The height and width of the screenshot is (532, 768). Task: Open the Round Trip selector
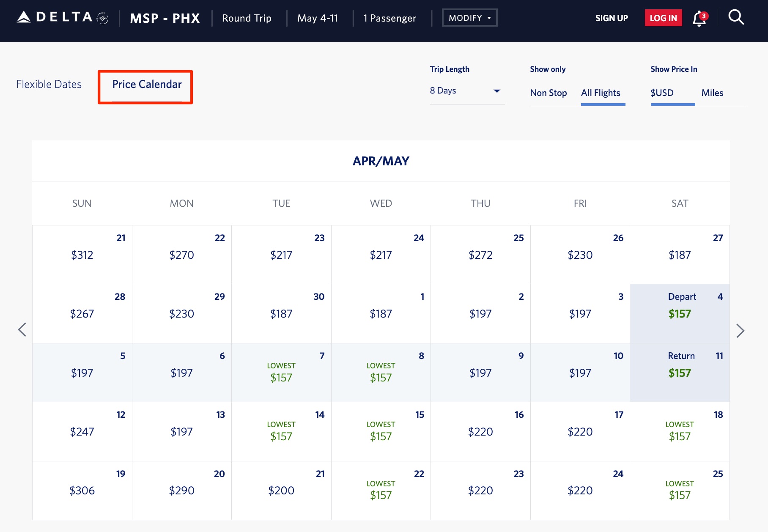coord(247,18)
